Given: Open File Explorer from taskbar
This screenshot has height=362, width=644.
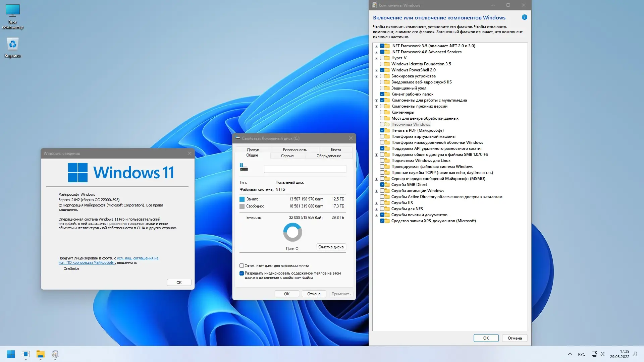Looking at the screenshot, I should tap(40, 354).
